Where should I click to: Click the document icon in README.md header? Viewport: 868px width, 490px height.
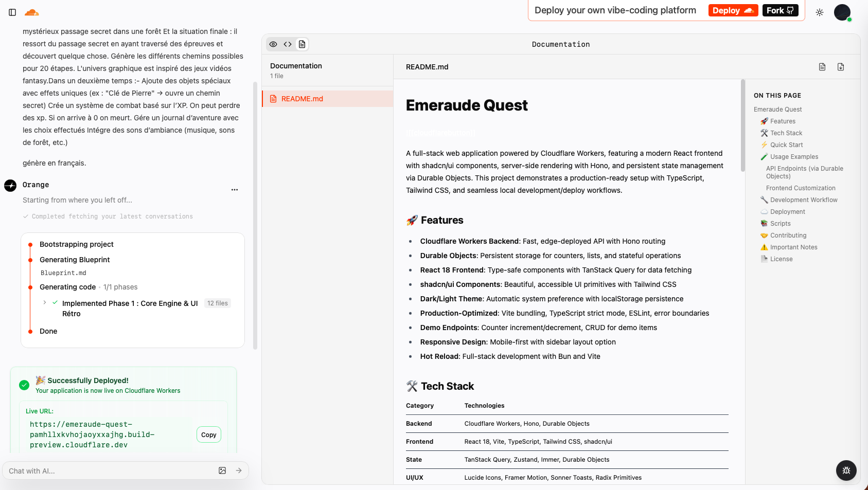822,67
